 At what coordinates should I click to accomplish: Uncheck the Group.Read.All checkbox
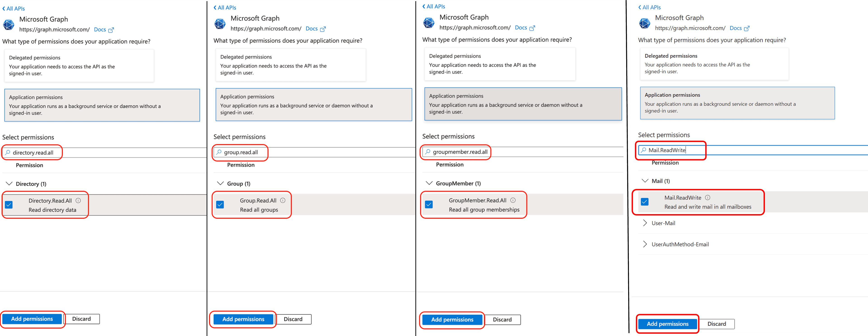point(220,205)
